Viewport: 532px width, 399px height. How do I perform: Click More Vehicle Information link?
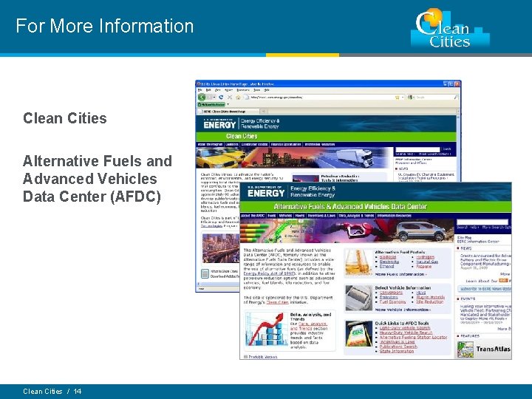(403, 310)
